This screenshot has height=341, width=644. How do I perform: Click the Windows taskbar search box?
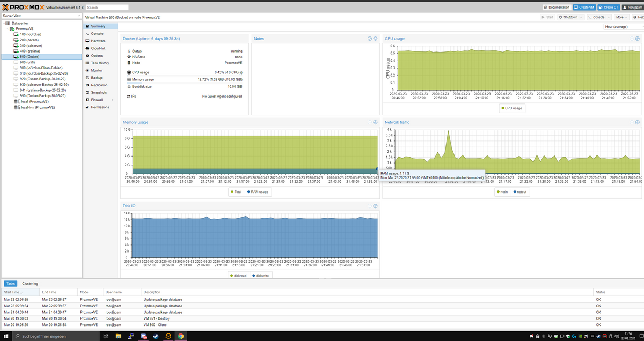(x=55, y=336)
